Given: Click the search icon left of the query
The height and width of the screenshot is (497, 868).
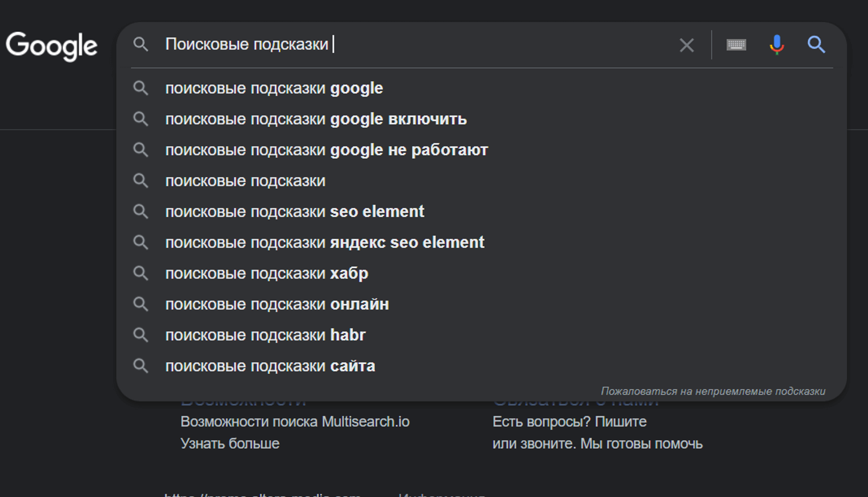Looking at the screenshot, I should [x=140, y=45].
